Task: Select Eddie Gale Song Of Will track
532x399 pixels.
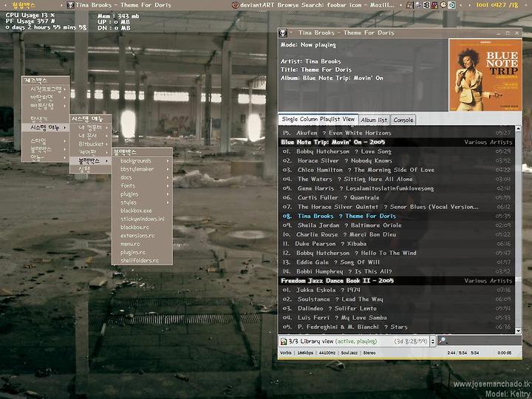Action: pyautogui.click(x=396, y=262)
